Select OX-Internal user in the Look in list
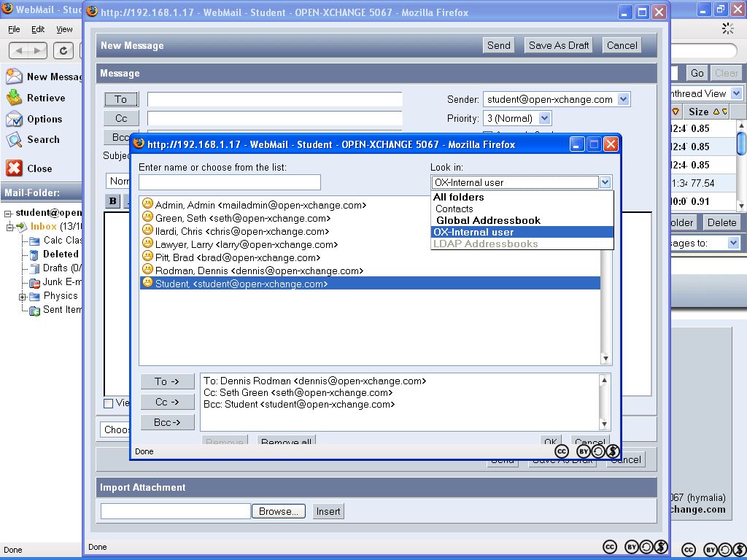The width and height of the screenshot is (747, 560). click(522, 232)
